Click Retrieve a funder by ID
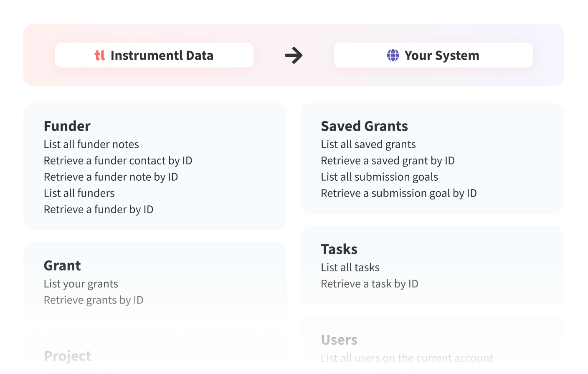The image size is (588, 374). [x=99, y=210]
